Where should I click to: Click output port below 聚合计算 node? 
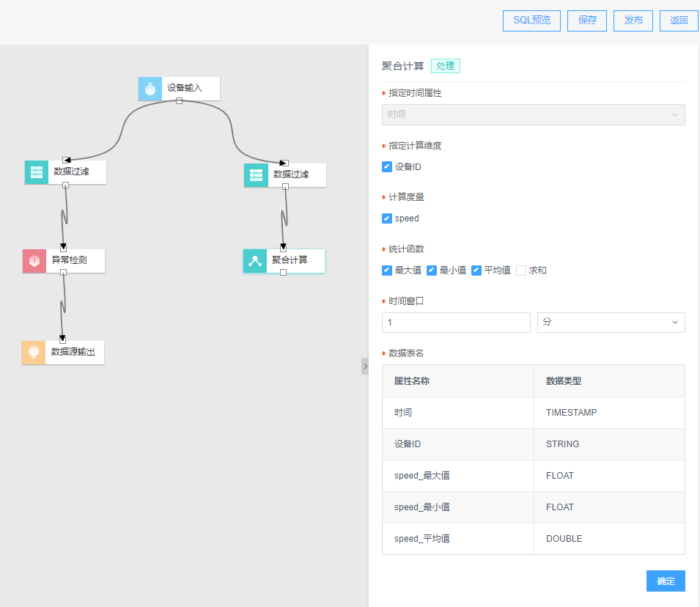coord(283,273)
